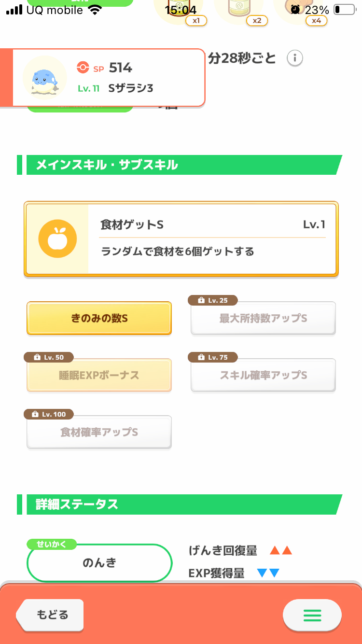Open the green hamburger menu button
This screenshot has width=362, height=644.
[312, 615]
